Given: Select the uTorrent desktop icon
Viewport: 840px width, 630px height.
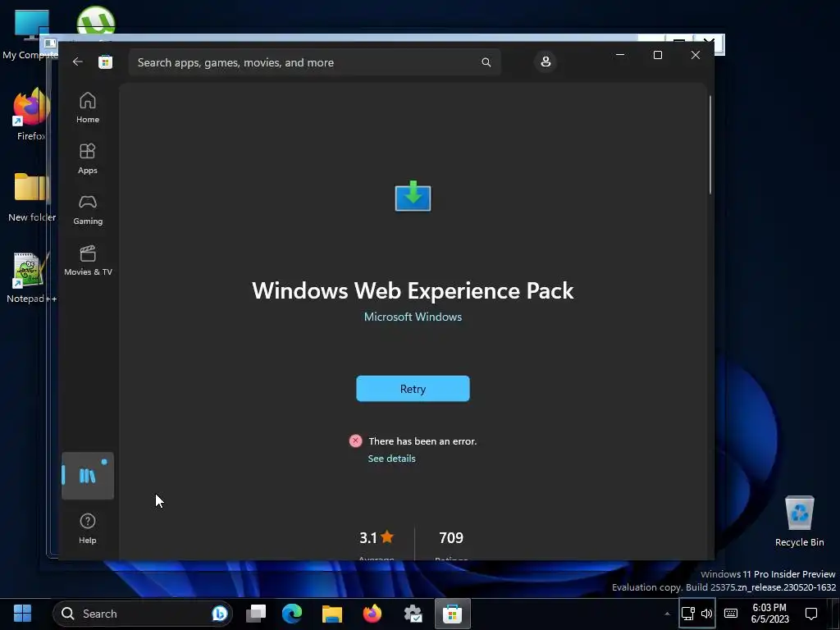Looking at the screenshot, I should (x=96, y=21).
